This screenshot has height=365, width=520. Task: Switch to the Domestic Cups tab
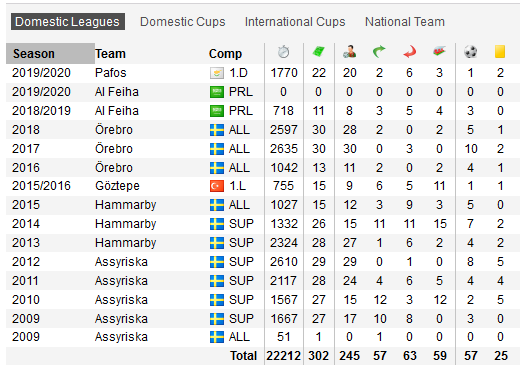(x=183, y=22)
